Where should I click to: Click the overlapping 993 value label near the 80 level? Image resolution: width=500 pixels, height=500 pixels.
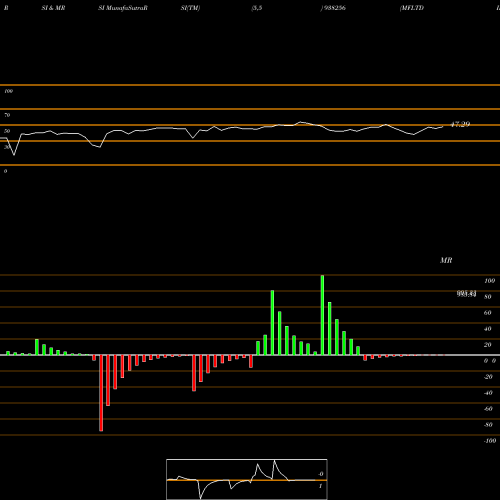point(466,294)
